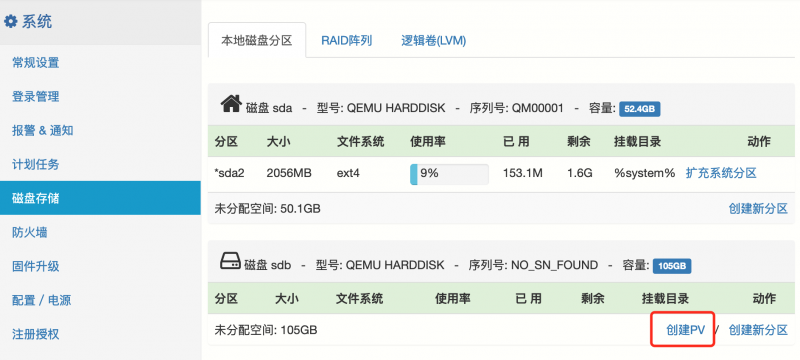Viewport: 800px width, 360px height.
Task: Click the 105GB capacity badge
Action: coord(672,266)
